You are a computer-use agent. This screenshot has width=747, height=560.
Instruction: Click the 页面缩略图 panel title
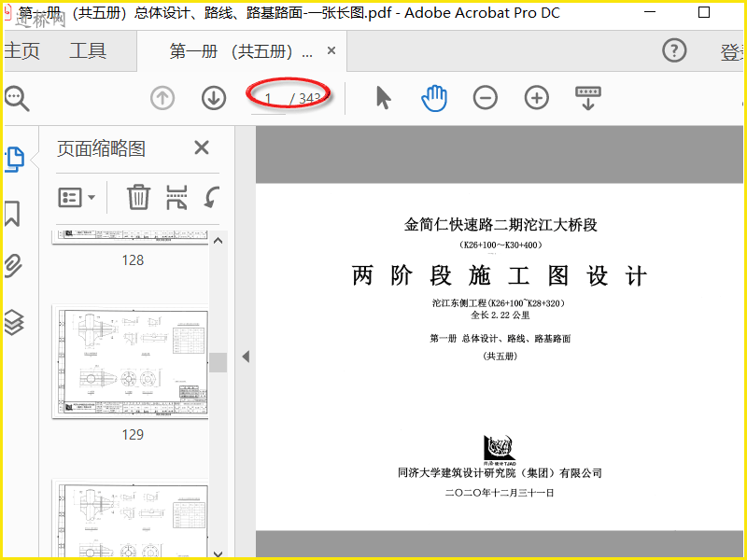[x=101, y=148]
